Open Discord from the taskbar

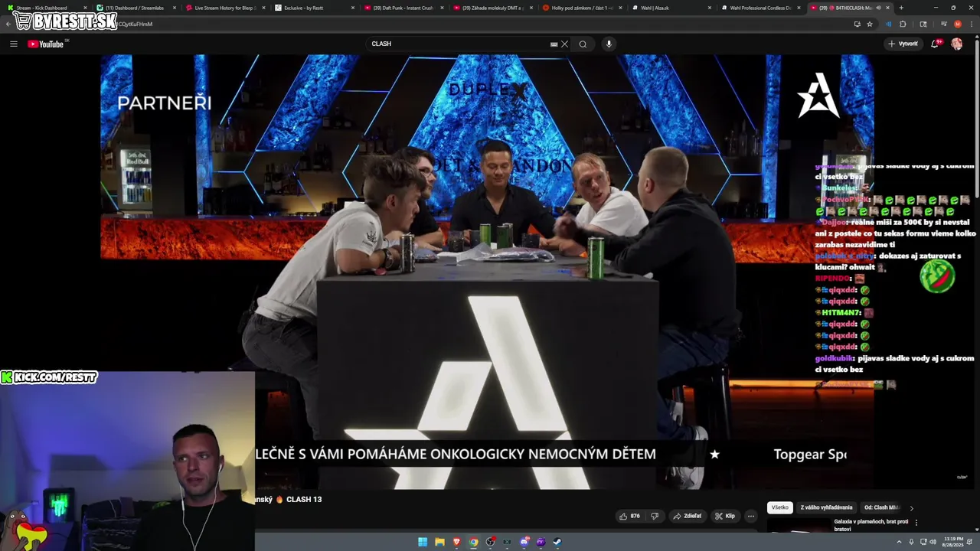(x=524, y=542)
